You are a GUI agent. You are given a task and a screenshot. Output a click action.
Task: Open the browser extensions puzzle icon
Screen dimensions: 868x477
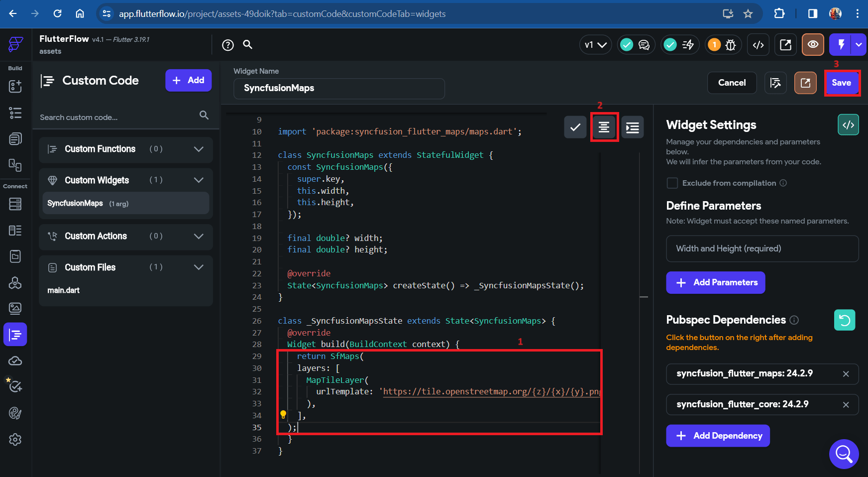pyautogui.click(x=779, y=14)
